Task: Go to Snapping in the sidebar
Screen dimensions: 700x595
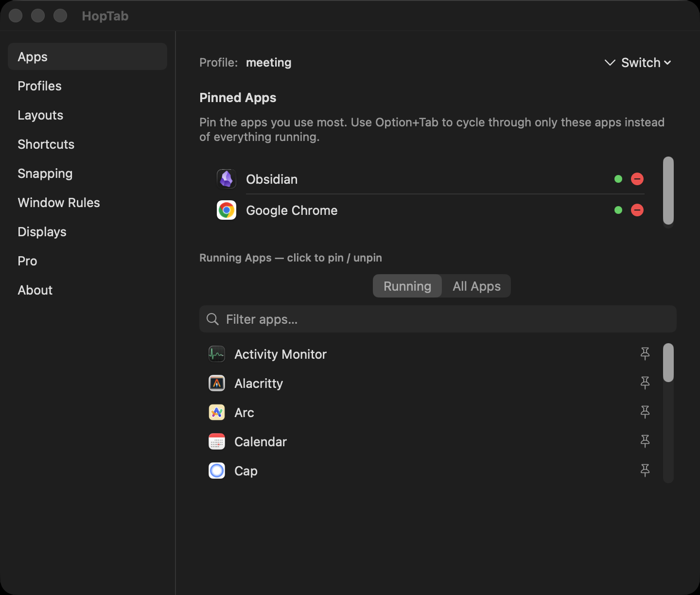Action: tap(87, 173)
